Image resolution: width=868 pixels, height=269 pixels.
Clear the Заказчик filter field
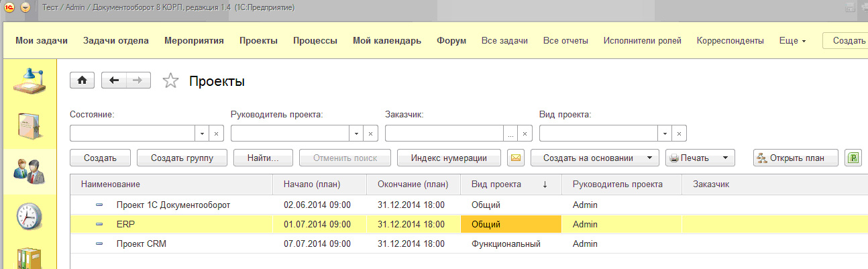525,133
